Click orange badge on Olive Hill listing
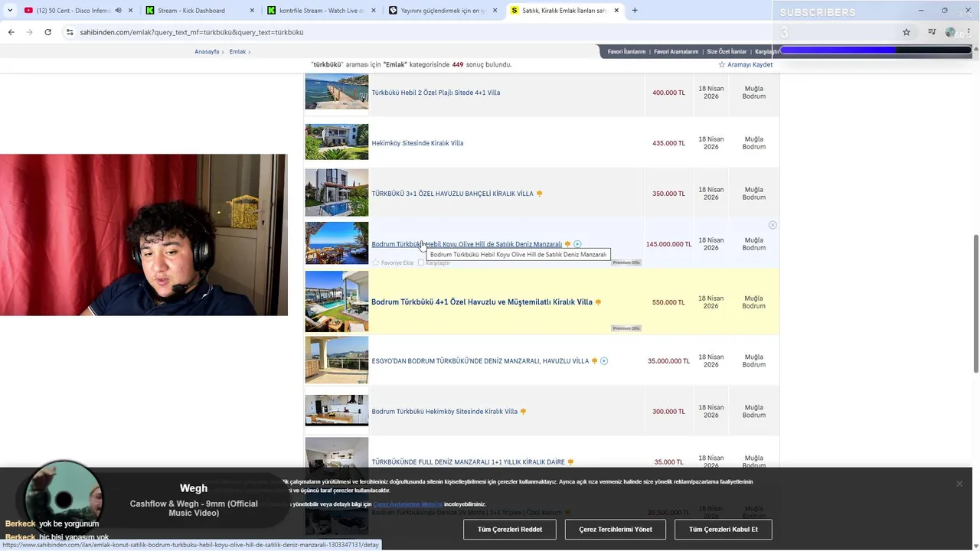The width and height of the screenshot is (980, 551). (567, 244)
